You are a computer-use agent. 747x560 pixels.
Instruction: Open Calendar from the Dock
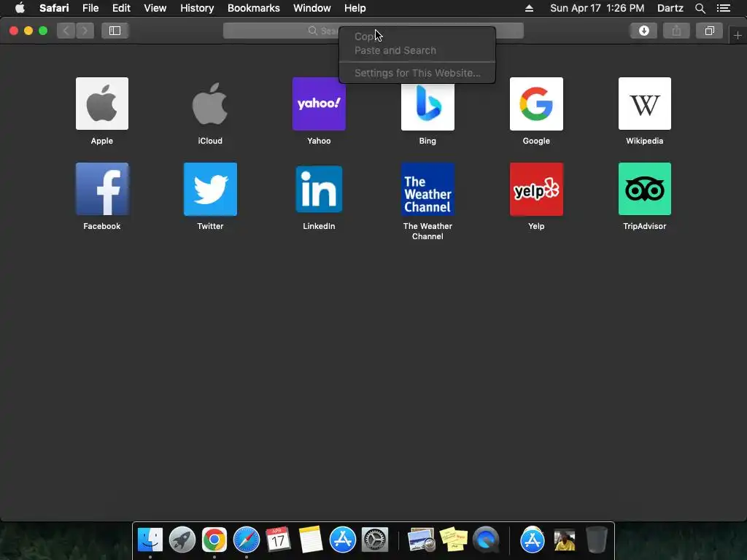click(278, 540)
